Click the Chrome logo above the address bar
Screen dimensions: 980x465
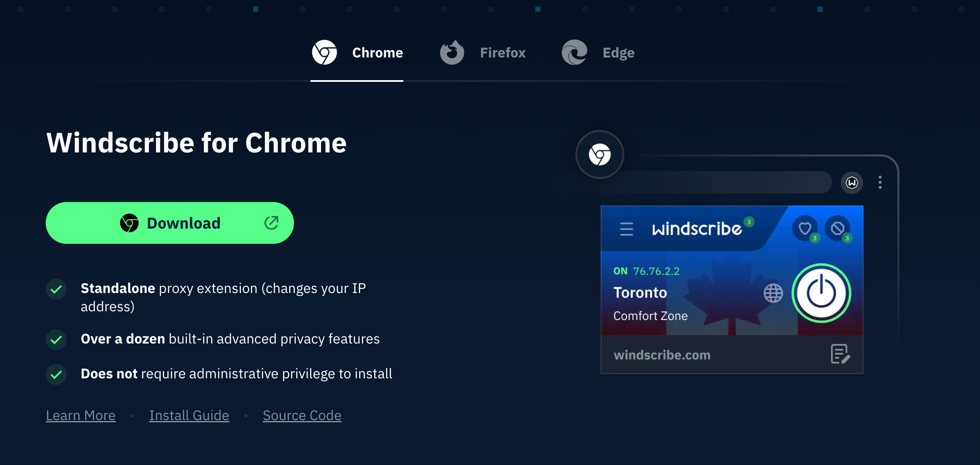point(600,155)
